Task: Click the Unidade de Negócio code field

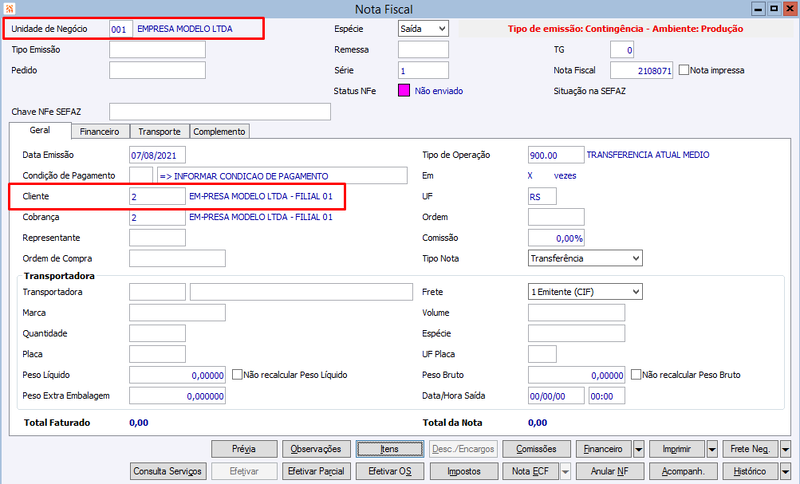Action: click(121, 29)
